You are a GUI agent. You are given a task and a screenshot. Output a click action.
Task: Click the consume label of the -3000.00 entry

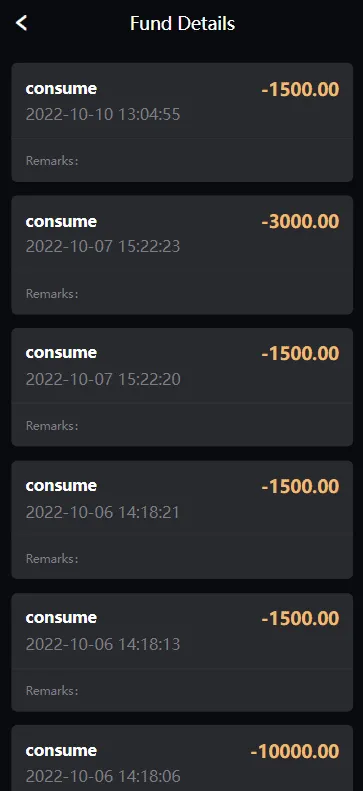coord(61,221)
